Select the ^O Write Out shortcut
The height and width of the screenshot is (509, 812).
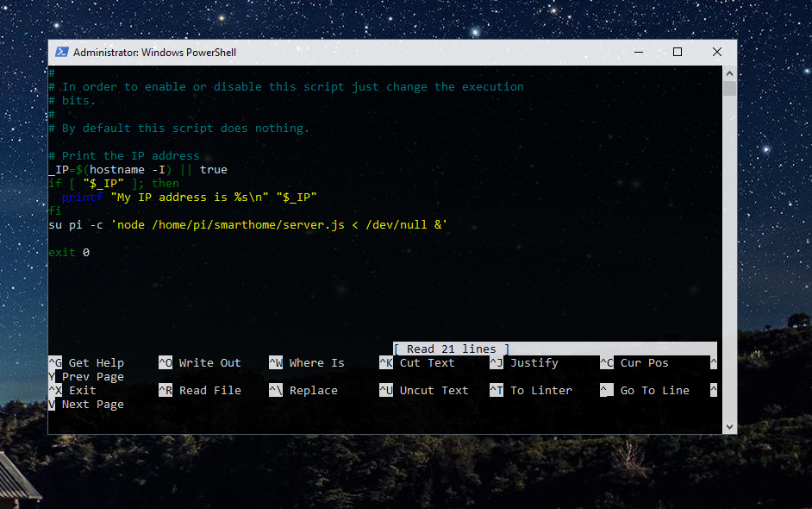coord(199,363)
